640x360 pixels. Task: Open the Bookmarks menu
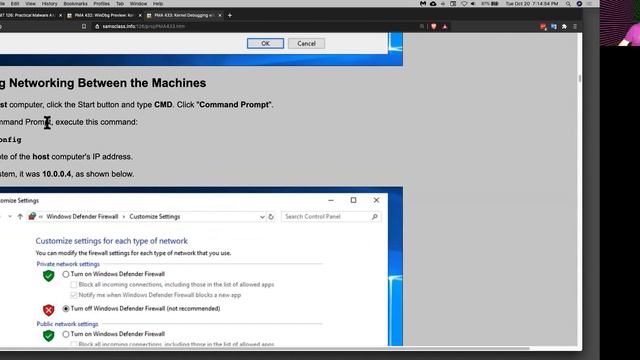[x=76, y=4]
